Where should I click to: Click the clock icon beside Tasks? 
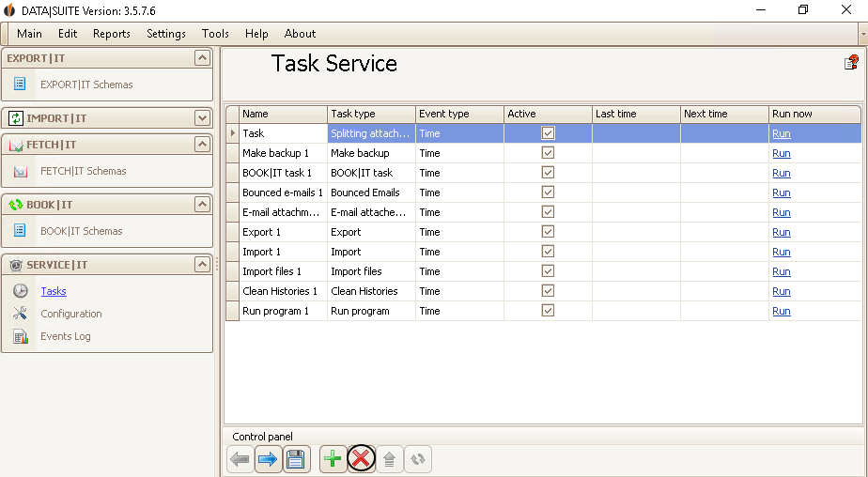point(21,290)
